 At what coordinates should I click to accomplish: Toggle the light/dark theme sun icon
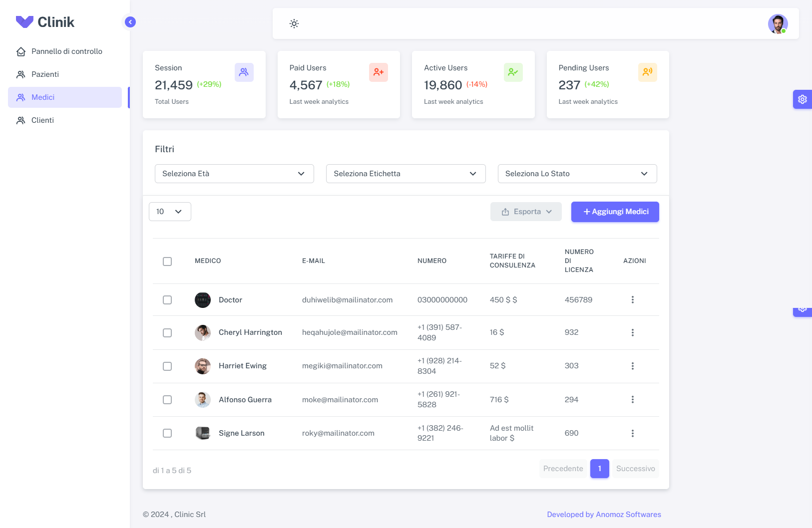click(x=294, y=23)
